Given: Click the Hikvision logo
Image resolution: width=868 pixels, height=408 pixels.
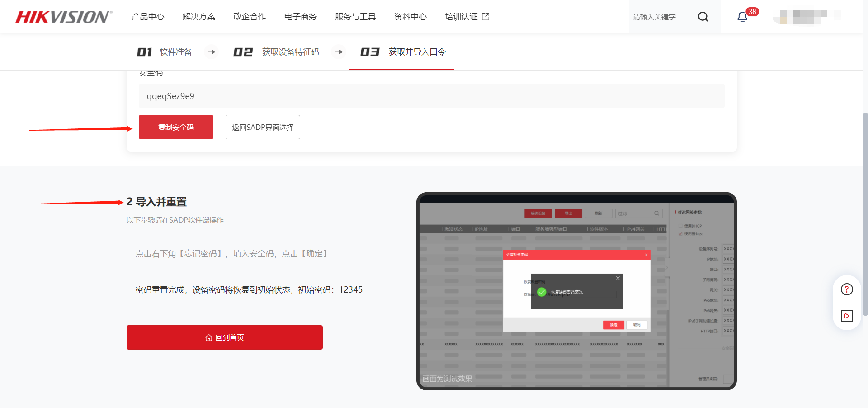Looking at the screenshot, I should tap(63, 17).
